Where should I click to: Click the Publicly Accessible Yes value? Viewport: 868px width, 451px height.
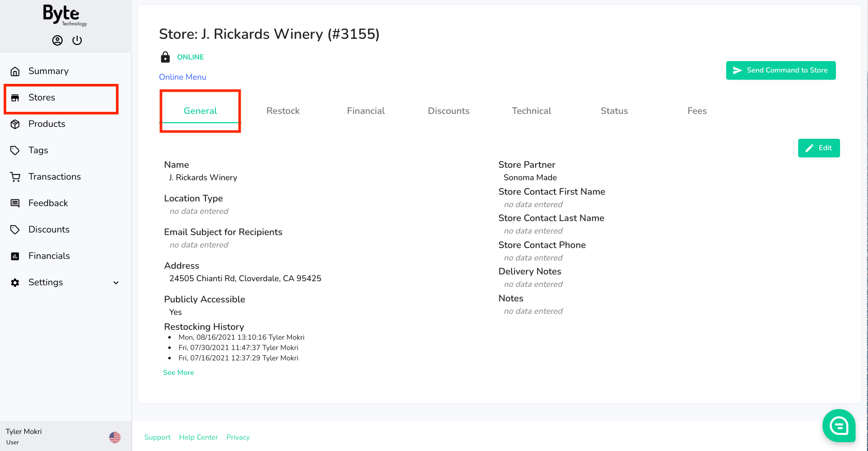tap(175, 312)
